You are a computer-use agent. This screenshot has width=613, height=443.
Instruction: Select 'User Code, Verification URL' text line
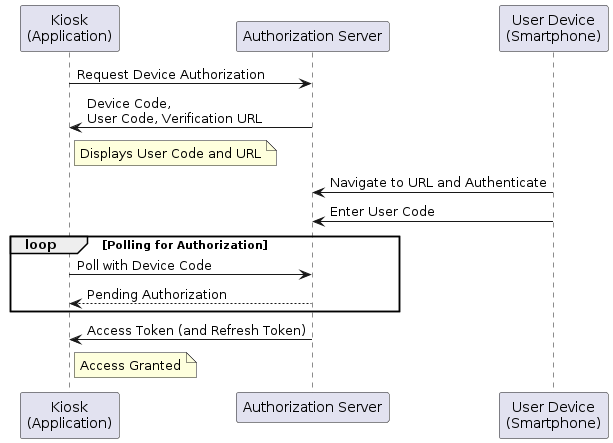pyautogui.click(x=174, y=118)
